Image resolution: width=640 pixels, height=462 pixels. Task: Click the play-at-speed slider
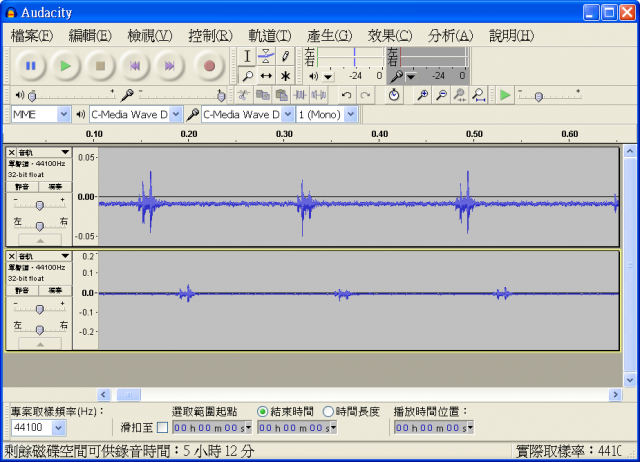pyautogui.click(x=550, y=96)
